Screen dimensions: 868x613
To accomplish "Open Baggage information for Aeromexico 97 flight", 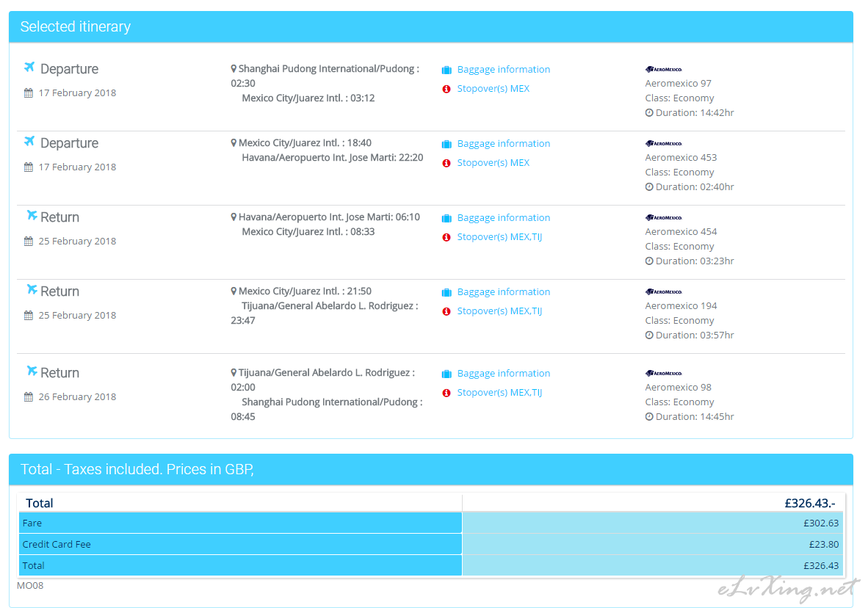I will (503, 69).
